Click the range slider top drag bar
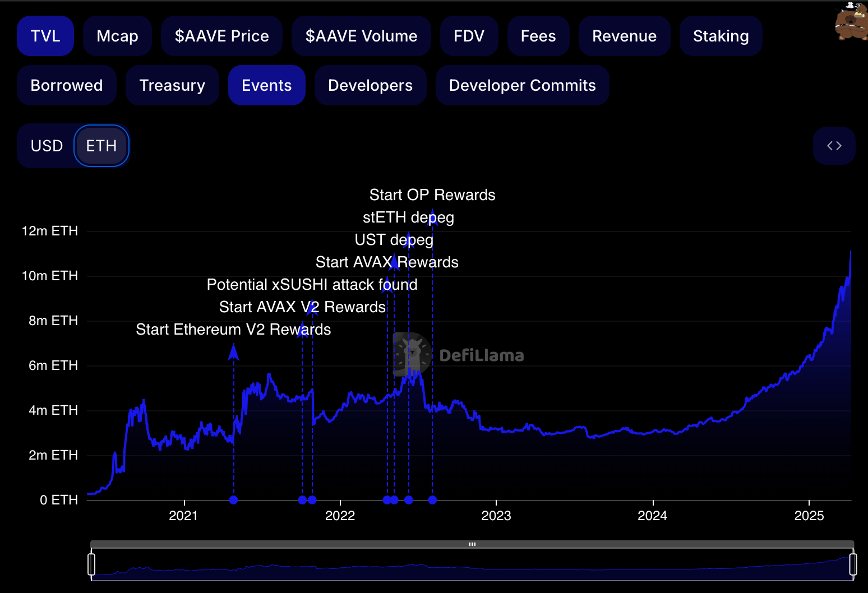The image size is (868, 593). tap(472, 544)
